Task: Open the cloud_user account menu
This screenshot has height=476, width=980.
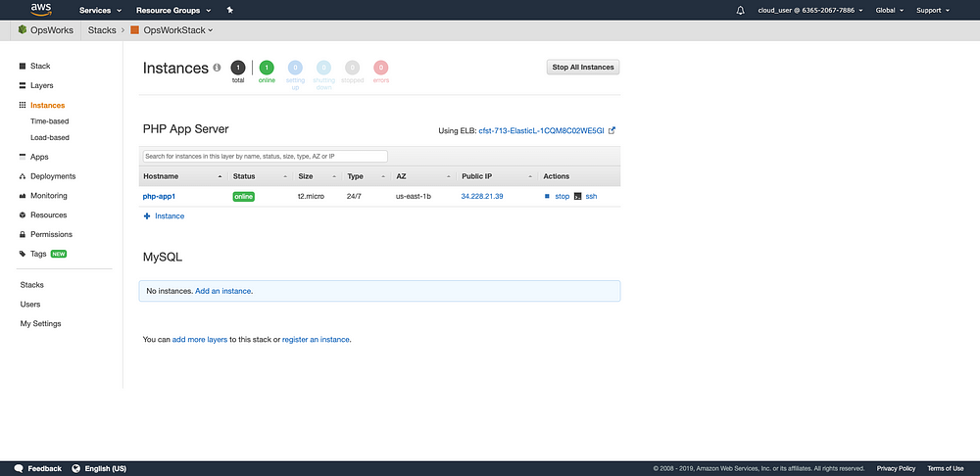Action: click(810, 11)
